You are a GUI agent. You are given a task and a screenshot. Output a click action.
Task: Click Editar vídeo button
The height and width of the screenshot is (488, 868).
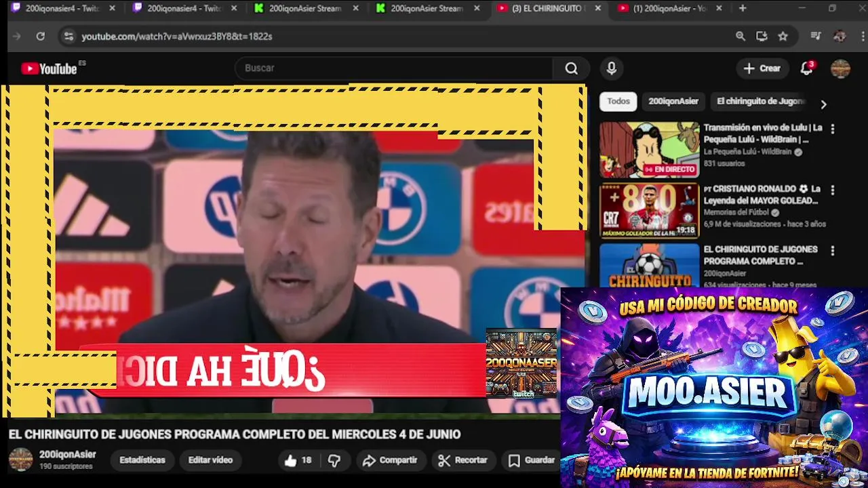coord(210,460)
